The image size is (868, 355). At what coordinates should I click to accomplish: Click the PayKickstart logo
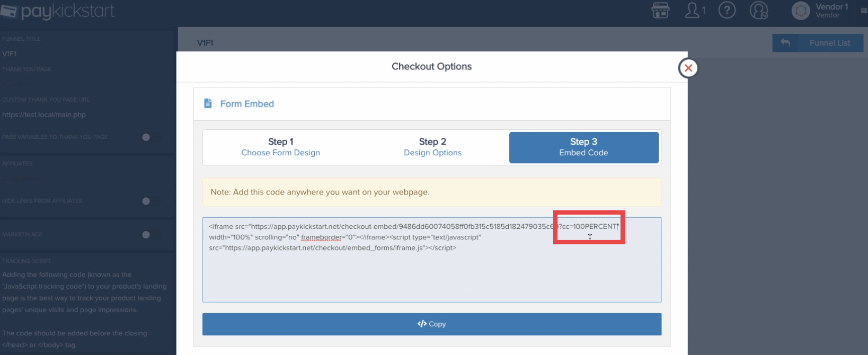coord(57,12)
